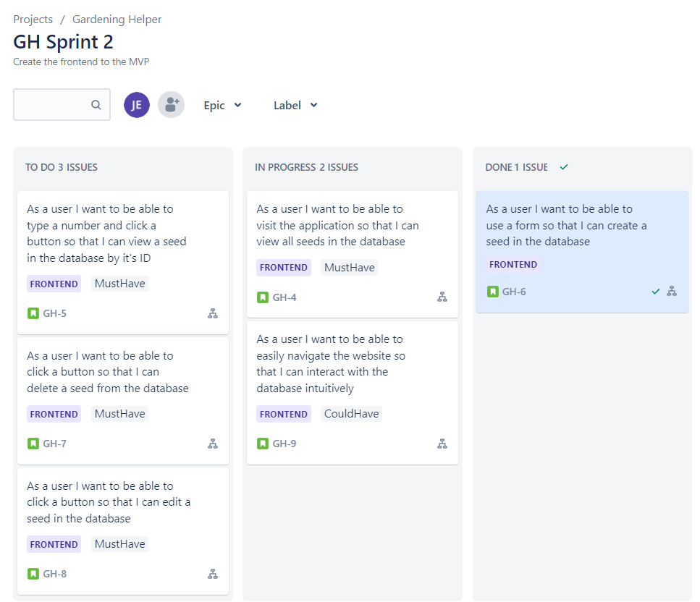Click the story type icon beside GH-7
Viewport: 700px width, 602px height.
(x=33, y=444)
